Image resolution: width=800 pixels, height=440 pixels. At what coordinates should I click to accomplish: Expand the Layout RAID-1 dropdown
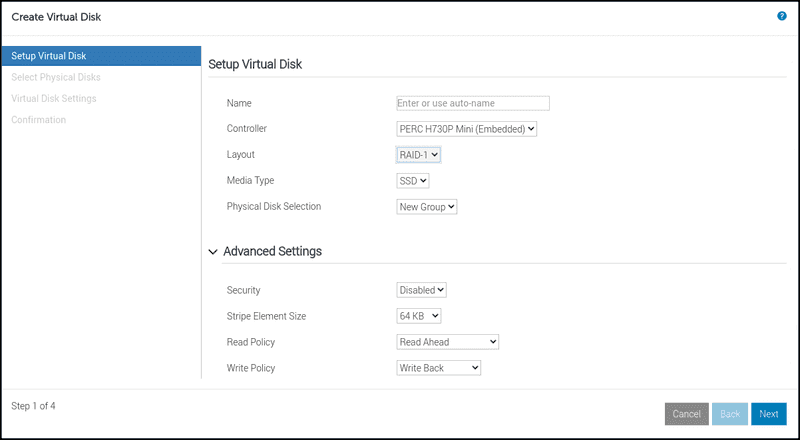click(419, 155)
